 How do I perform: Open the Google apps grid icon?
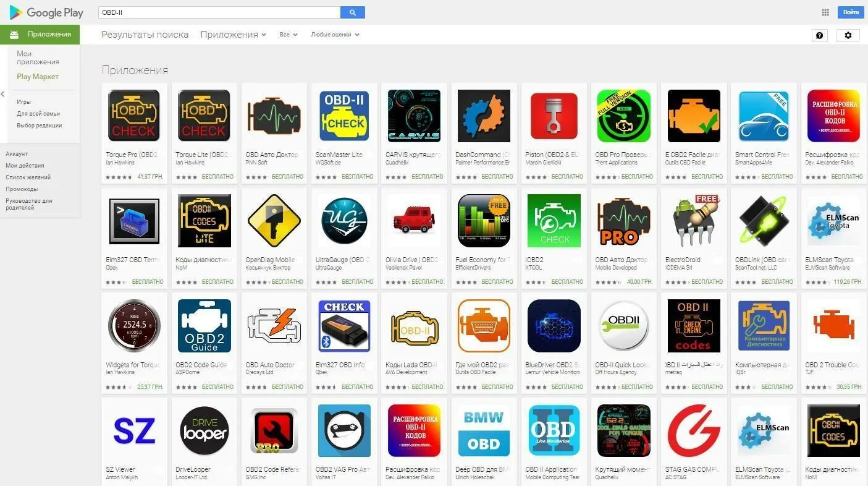coord(825,12)
